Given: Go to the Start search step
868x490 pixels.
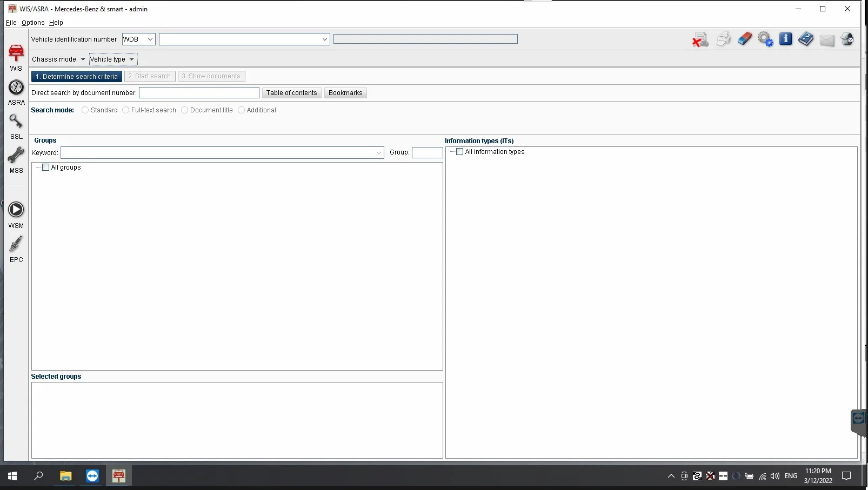Looking at the screenshot, I should pos(150,77).
